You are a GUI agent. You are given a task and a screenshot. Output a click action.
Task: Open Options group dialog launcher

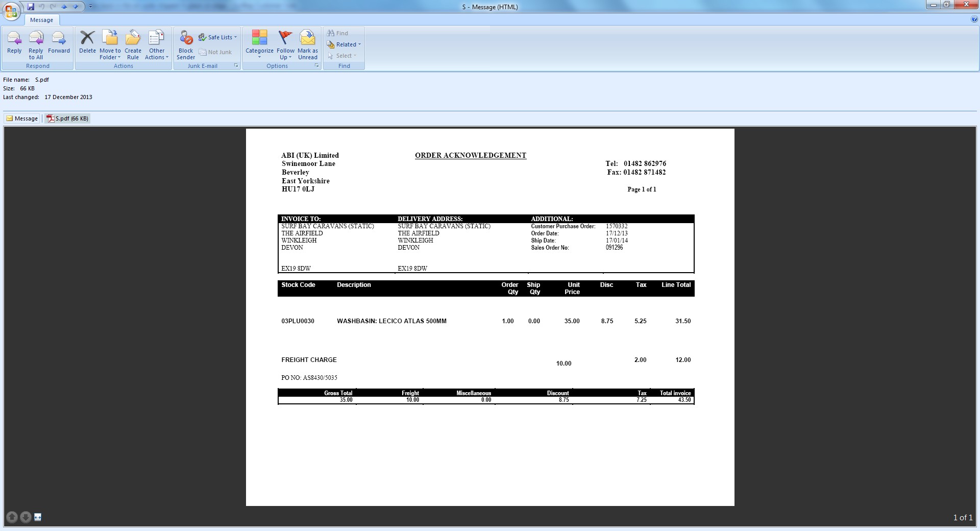[x=316, y=65]
